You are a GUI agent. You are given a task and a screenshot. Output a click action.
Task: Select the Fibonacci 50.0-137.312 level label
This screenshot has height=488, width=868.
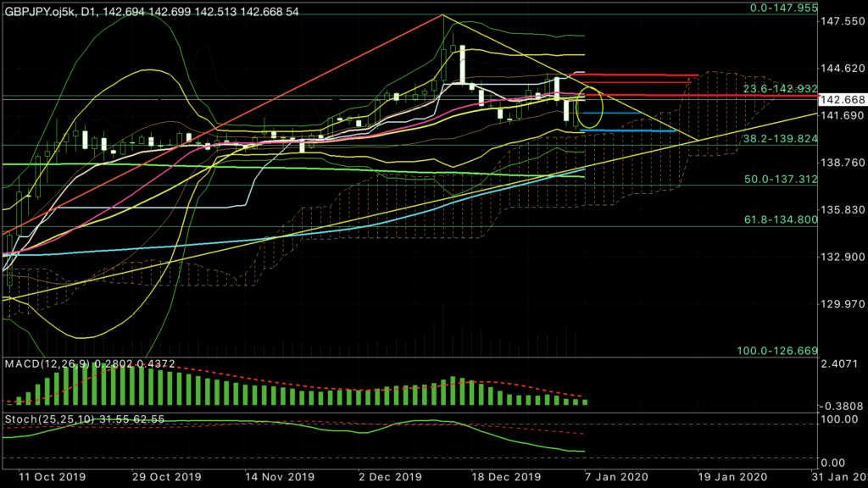click(x=781, y=180)
